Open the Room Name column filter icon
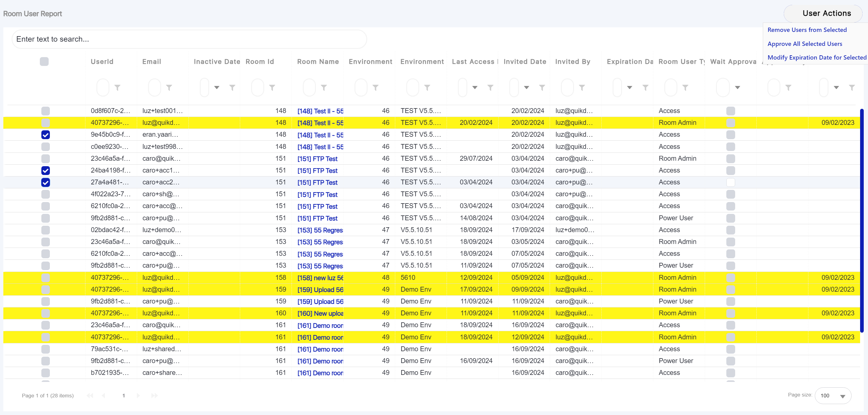 tap(324, 87)
